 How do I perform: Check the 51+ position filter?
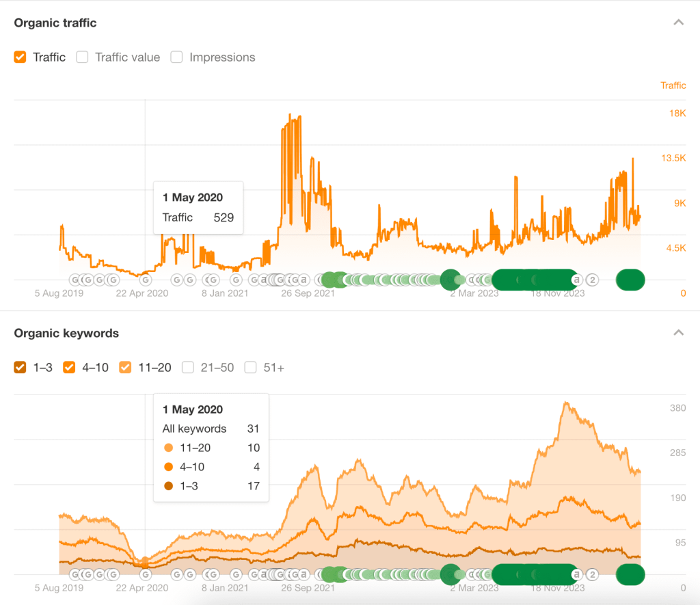[250, 368]
